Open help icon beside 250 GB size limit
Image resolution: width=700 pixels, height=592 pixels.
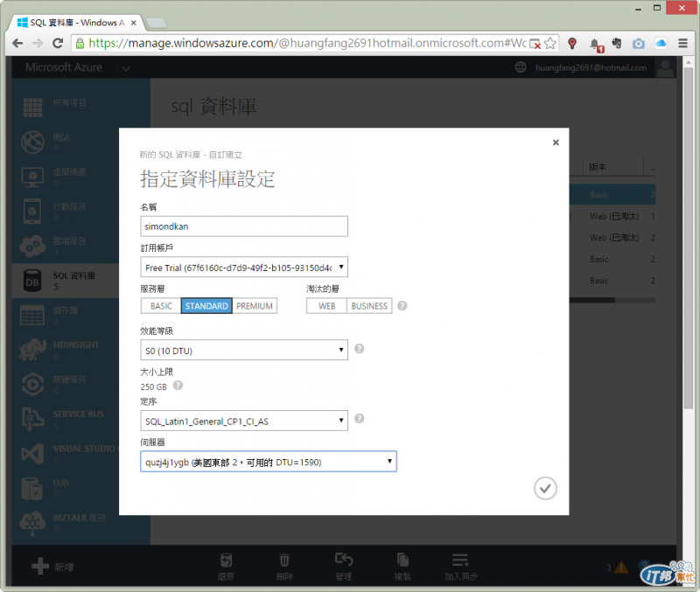click(x=178, y=385)
